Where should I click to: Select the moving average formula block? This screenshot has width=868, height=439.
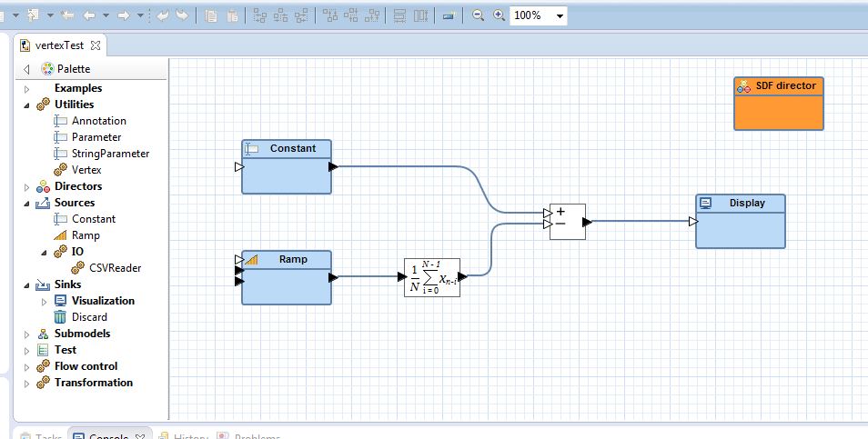point(432,277)
